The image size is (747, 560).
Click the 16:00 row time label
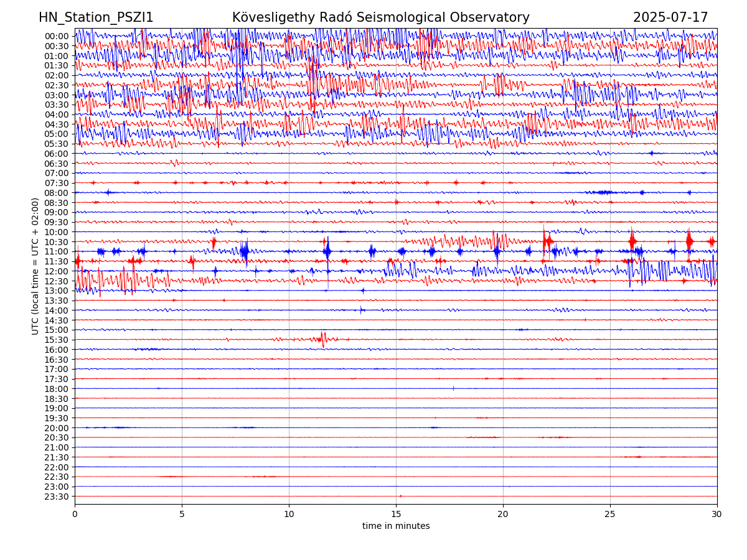[57, 350]
